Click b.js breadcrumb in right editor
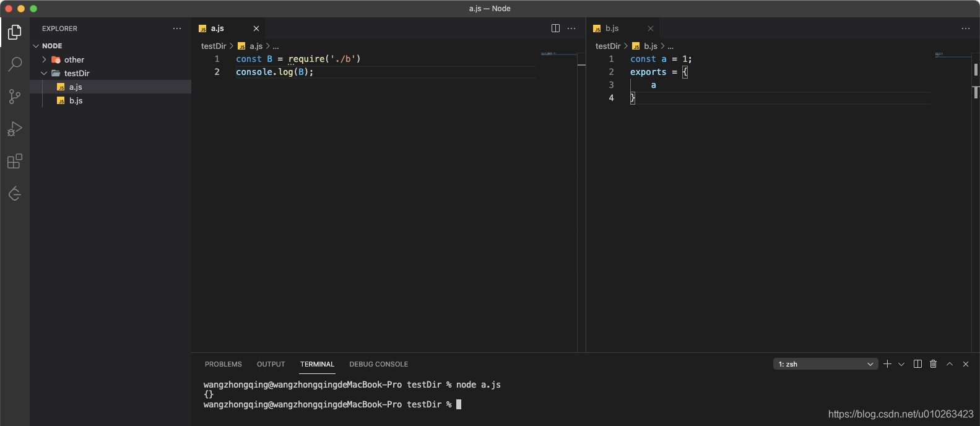 coord(645,46)
